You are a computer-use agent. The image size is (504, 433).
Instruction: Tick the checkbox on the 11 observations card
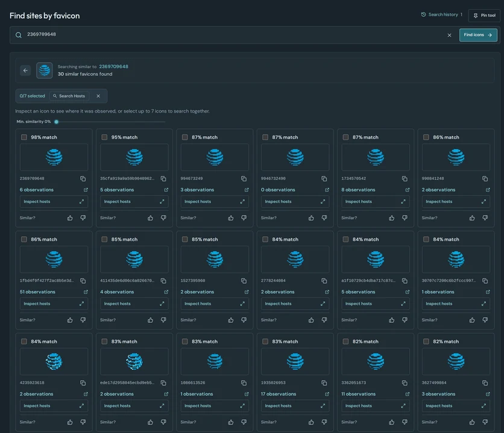(345, 341)
